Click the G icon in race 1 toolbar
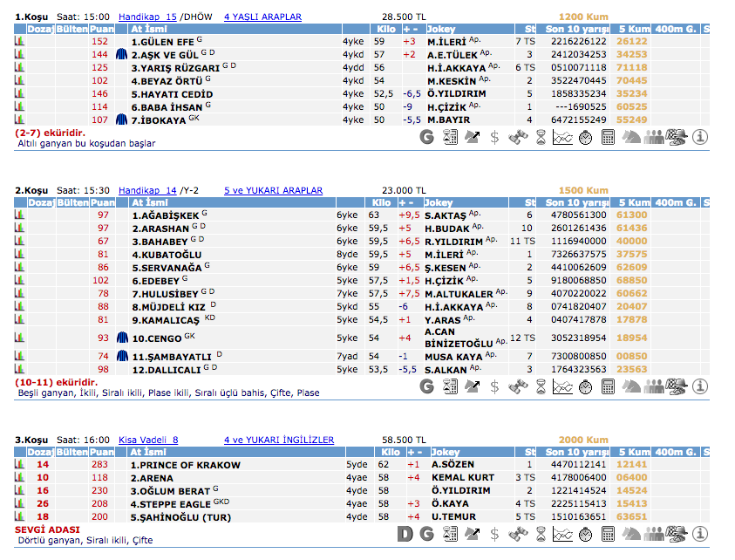The width and height of the screenshot is (735, 560). coord(426,137)
